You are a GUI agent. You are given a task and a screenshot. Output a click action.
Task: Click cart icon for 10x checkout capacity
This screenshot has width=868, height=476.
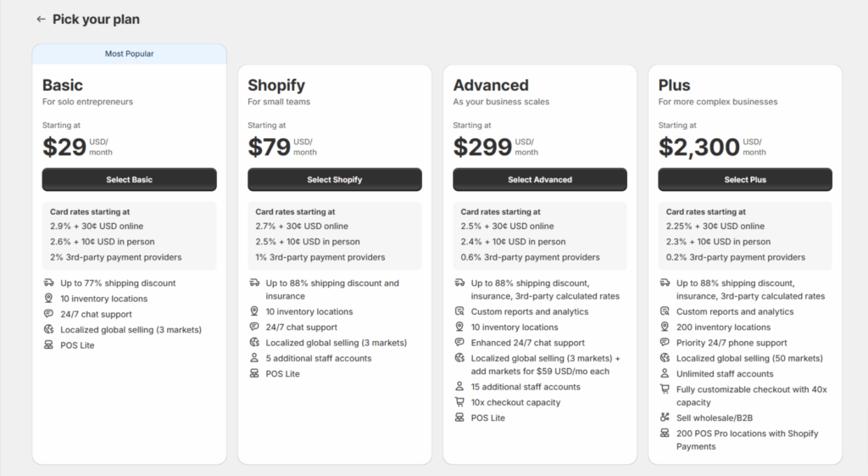tap(459, 402)
